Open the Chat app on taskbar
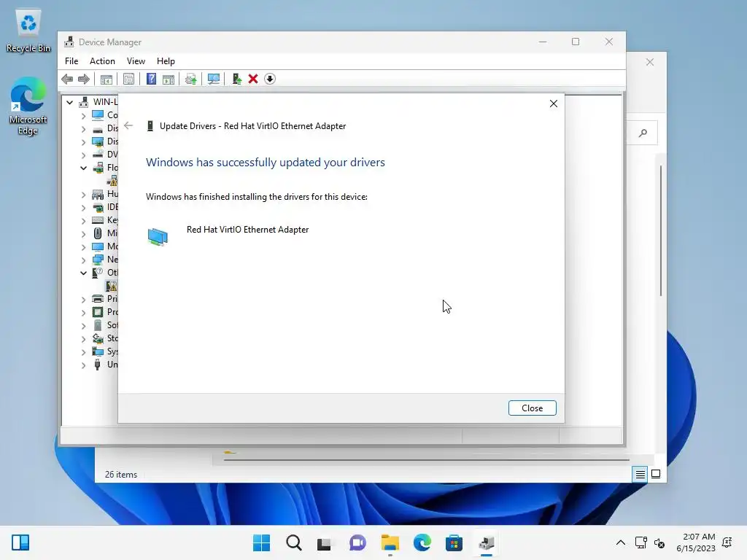The image size is (747, 560). coord(357,542)
